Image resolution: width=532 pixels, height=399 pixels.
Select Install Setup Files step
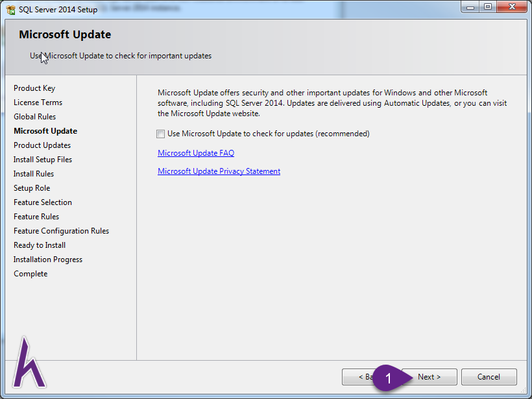(x=43, y=160)
